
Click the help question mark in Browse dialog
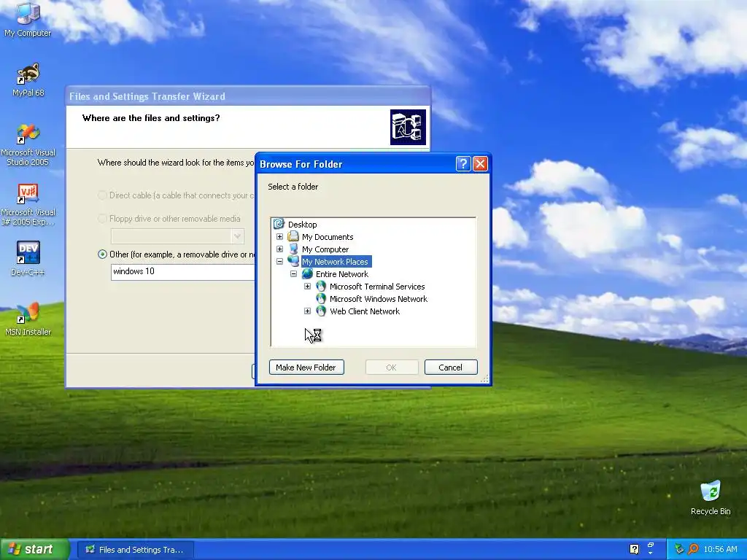(x=463, y=164)
